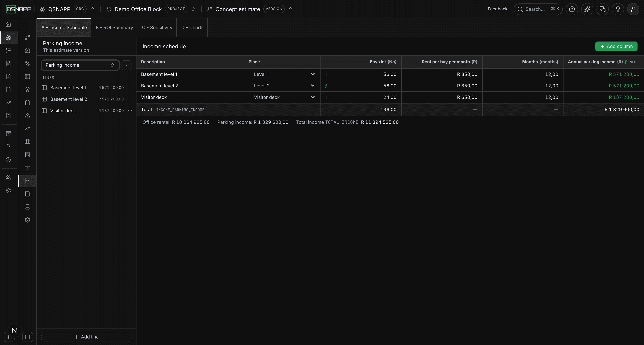Open the Visitor deck line options menu
This screenshot has height=345, width=644.
pyautogui.click(x=130, y=111)
